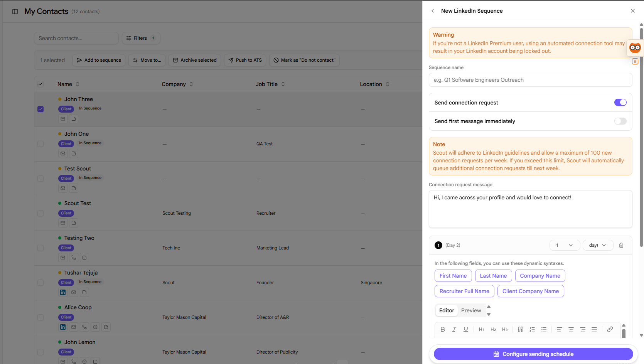
Task: Click the stepper arrows beside the Preview tab
Action: pyautogui.click(x=489, y=310)
